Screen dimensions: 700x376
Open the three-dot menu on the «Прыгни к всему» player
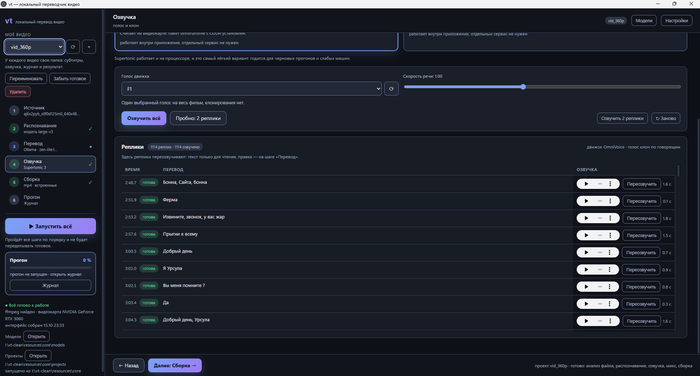(x=610, y=235)
